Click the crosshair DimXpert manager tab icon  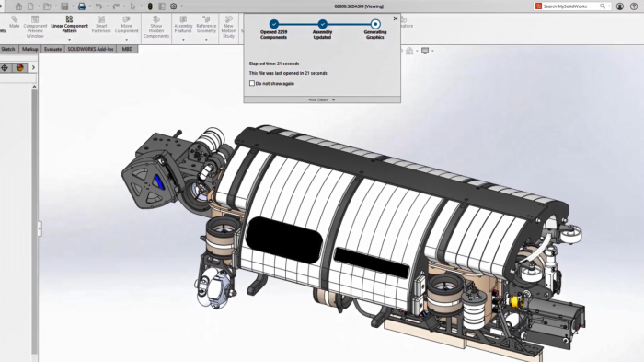5,68
